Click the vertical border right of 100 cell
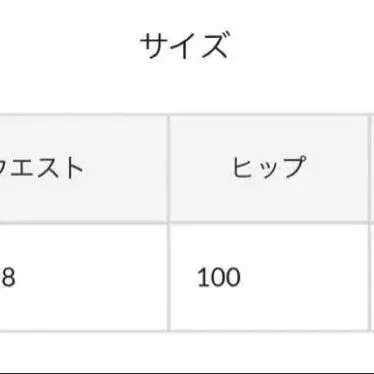This screenshot has width=374, height=374. point(369,277)
